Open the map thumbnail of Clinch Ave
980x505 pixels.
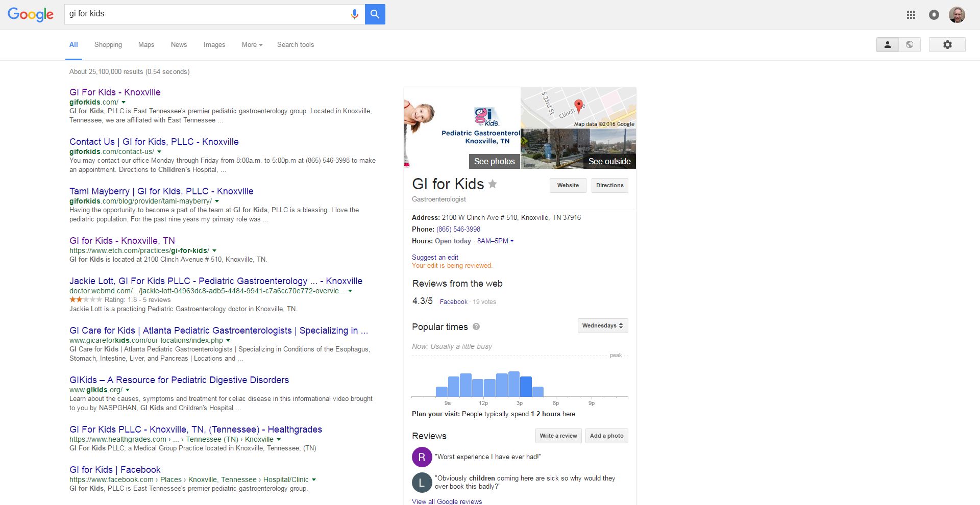tap(578, 108)
